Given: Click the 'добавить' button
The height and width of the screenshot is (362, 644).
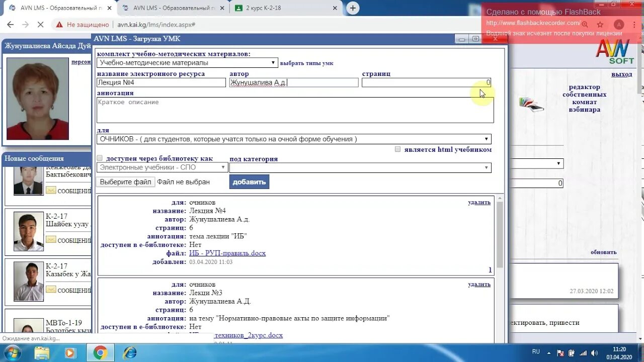Looking at the screenshot, I should click(x=249, y=182).
